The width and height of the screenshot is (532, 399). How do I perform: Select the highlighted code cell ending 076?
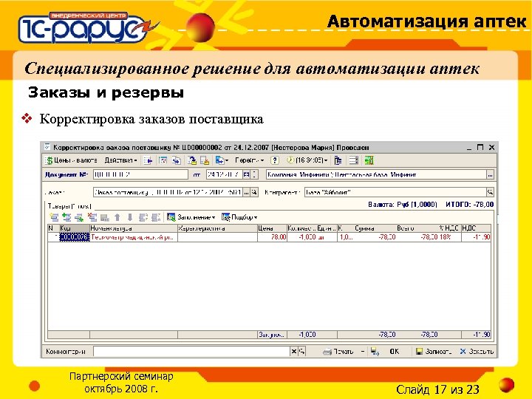pyautogui.click(x=75, y=237)
